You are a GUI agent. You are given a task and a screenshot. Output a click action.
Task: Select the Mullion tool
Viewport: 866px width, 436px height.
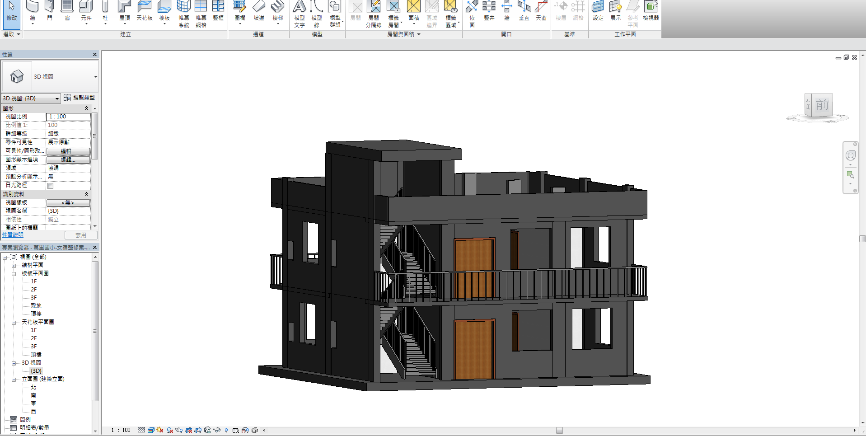click(218, 11)
